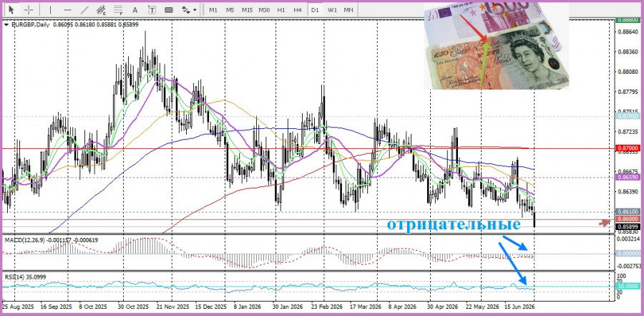Select the MN monthly timeframe
644x316 pixels.
[348, 9]
